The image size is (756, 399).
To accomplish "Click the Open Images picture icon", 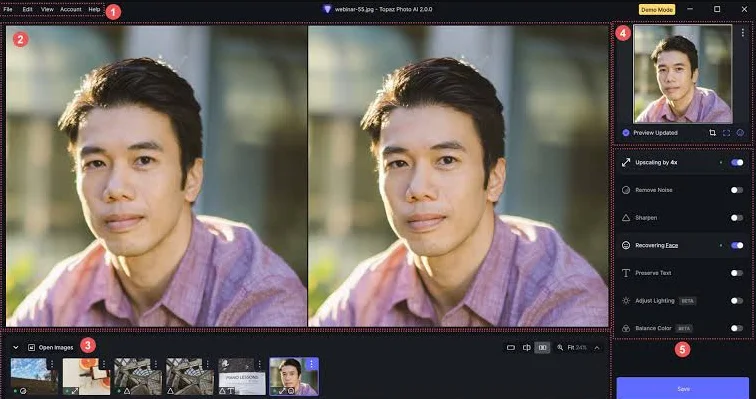I will click(x=31, y=347).
